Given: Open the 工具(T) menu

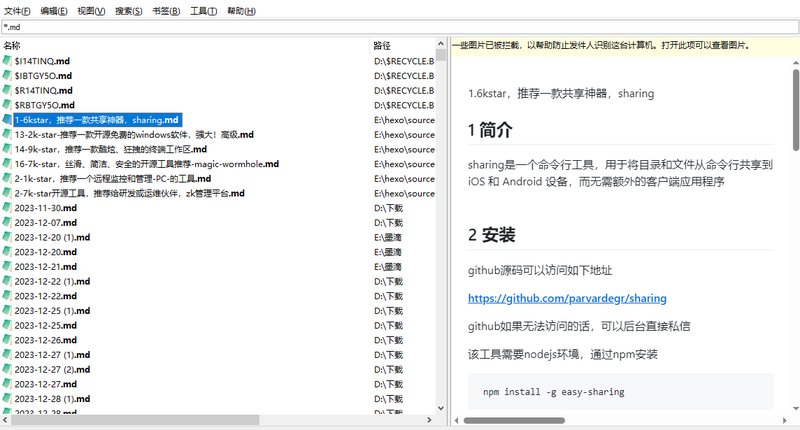Looking at the screenshot, I should point(204,11).
